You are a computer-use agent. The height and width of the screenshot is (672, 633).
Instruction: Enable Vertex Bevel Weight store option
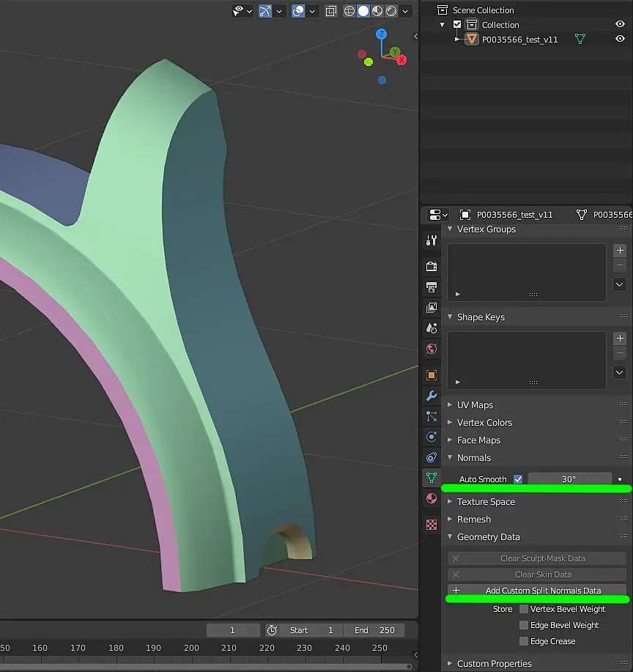(x=524, y=609)
